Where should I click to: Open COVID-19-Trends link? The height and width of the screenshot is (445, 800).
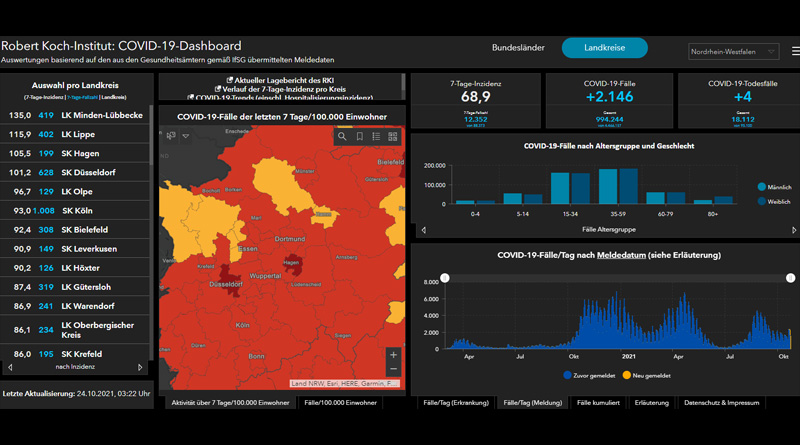(x=280, y=97)
